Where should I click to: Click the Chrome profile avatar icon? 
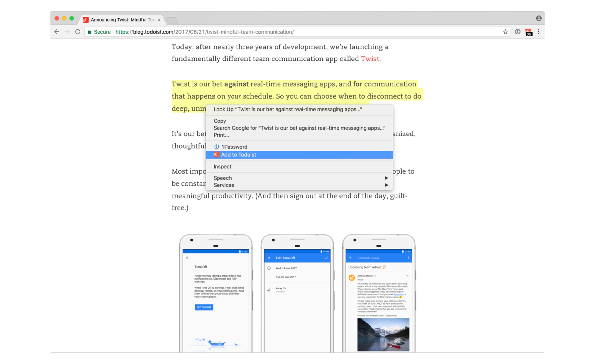(539, 18)
